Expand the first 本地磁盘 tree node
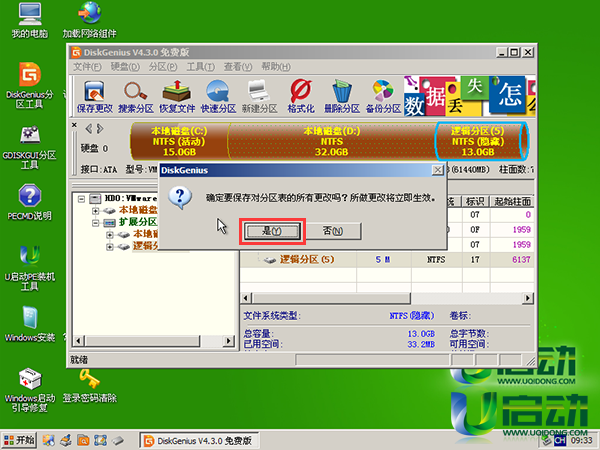This screenshot has height=450, width=600. [x=96, y=211]
